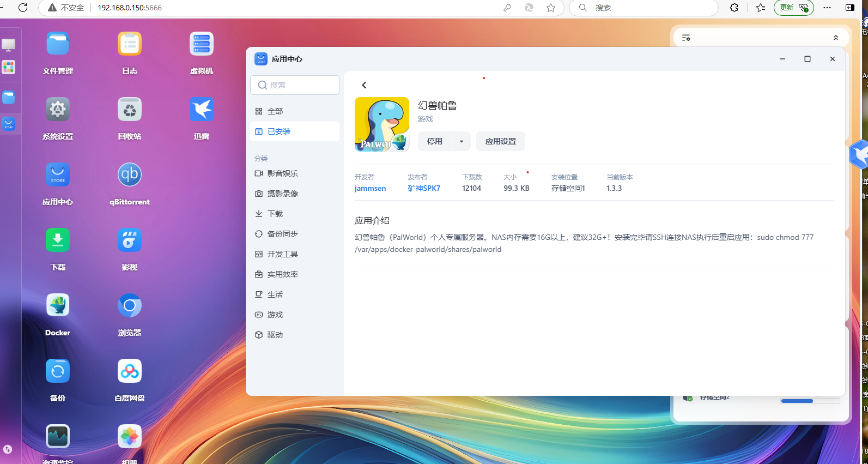
Task: Open the 日志 desktop icon
Action: 130,44
